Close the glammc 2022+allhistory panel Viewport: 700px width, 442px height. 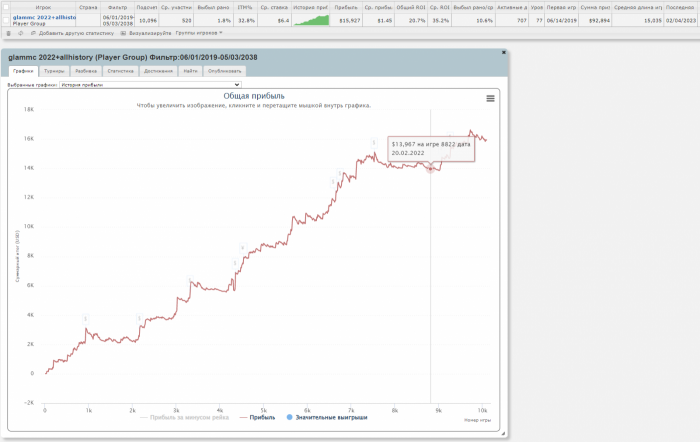(x=504, y=52)
